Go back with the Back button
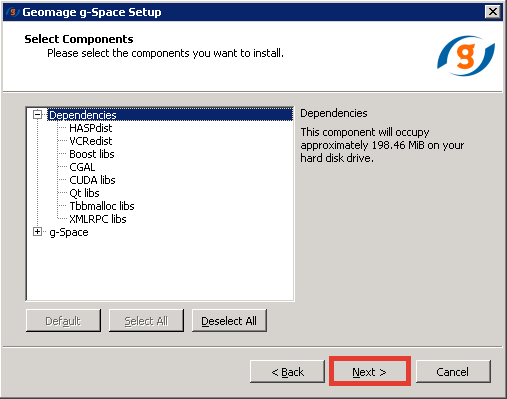The image size is (507, 399). [x=287, y=371]
